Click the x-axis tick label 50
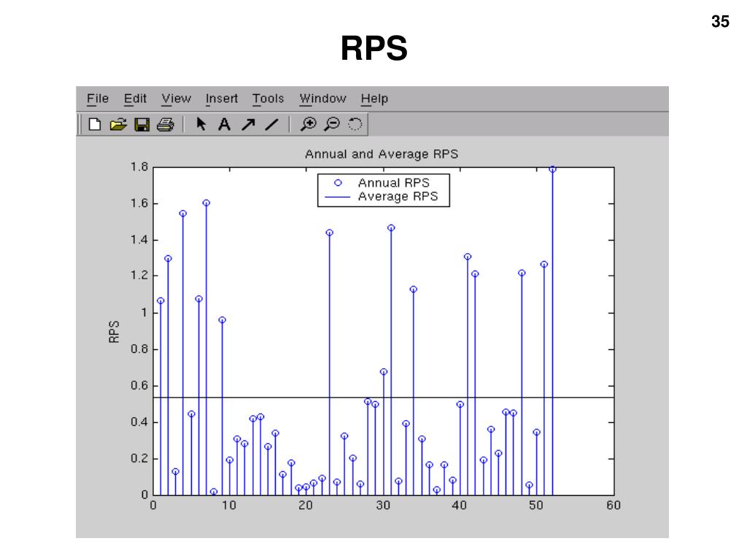The width and height of the screenshot is (747, 560). point(536,505)
